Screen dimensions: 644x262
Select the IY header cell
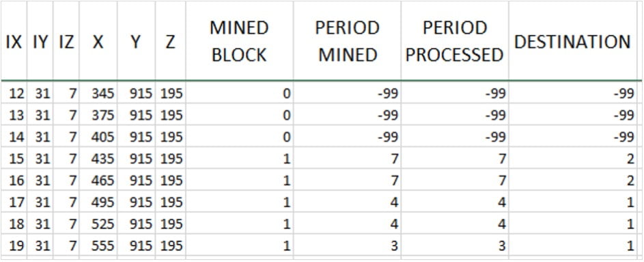tap(40, 41)
